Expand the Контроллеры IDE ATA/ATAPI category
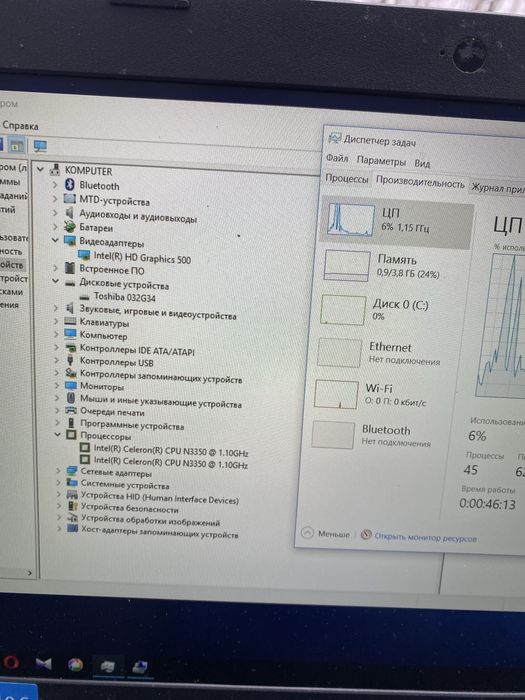525x700 pixels. (56, 347)
